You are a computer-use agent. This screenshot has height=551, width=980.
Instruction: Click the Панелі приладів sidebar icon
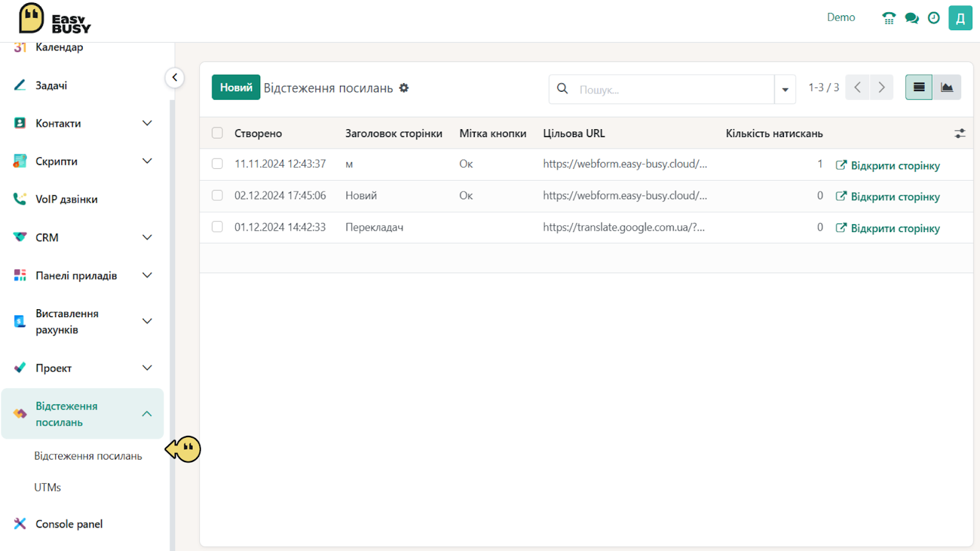[20, 275]
